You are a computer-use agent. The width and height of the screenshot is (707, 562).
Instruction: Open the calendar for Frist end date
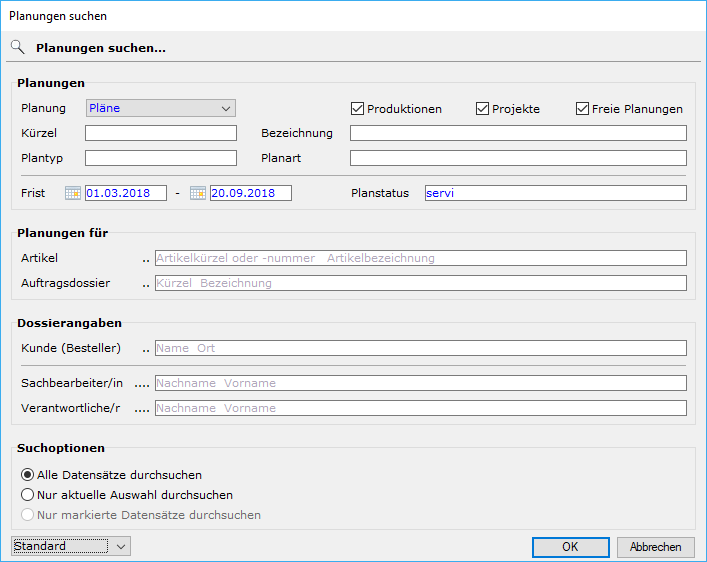pos(198,193)
